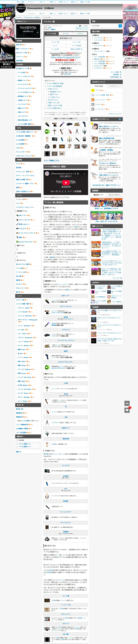
Task: Open the green D.O.T.S. projector grid image
Action: [47, 131]
